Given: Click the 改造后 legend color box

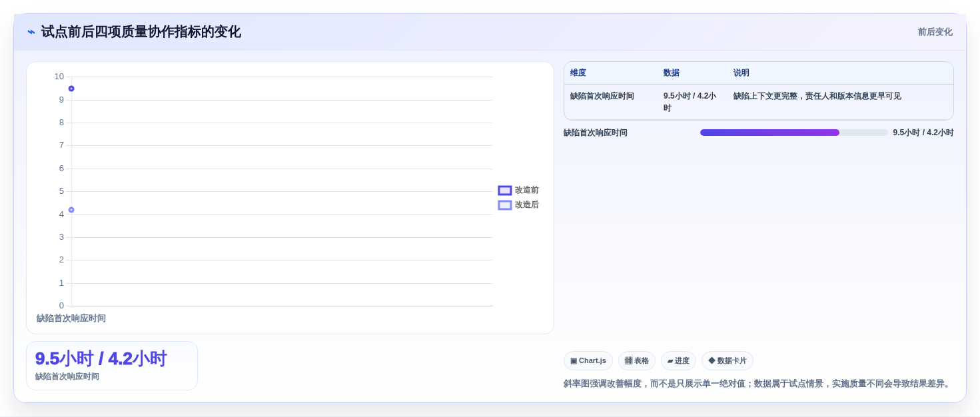Looking at the screenshot, I should click(x=505, y=205).
